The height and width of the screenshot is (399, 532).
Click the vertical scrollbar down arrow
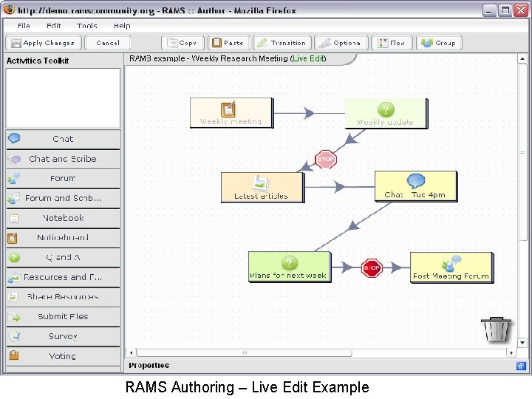point(522,343)
